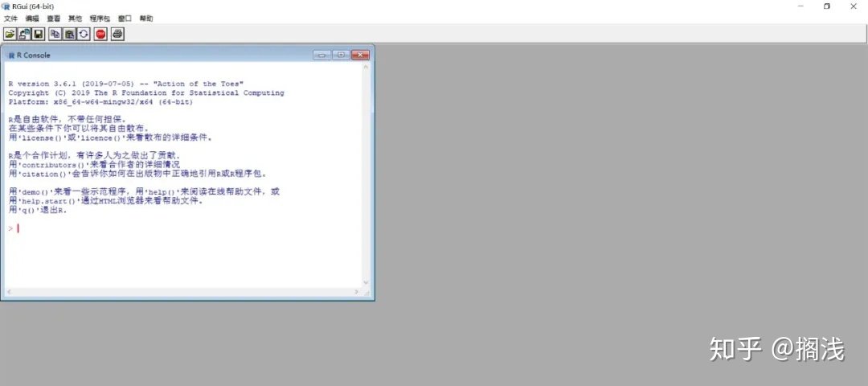Open the 编辑 menu
This screenshot has width=868, height=386.
tap(32, 18)
